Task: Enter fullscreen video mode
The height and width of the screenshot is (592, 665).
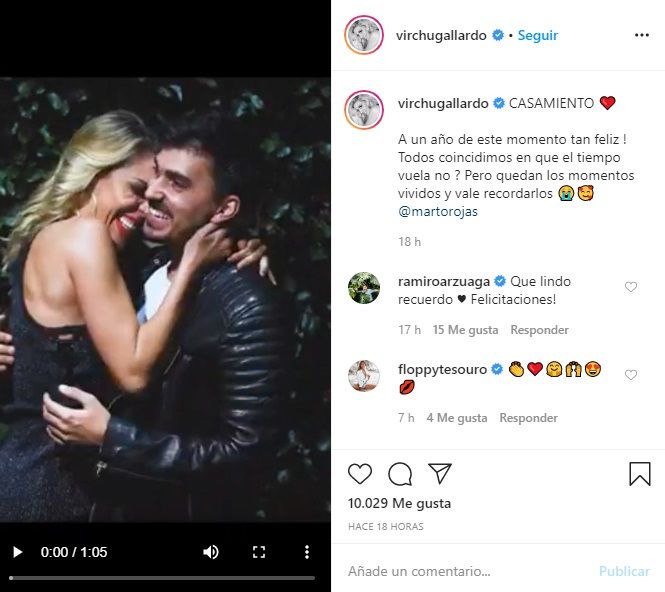Action: (259, 552)
